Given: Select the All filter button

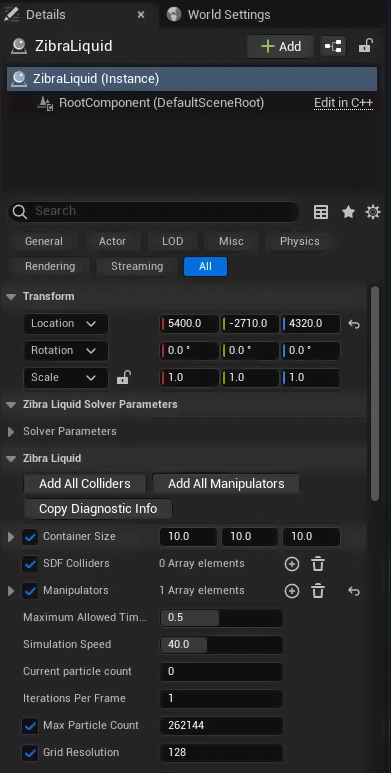Looking at the screenshot, I should tap(205, 267).
